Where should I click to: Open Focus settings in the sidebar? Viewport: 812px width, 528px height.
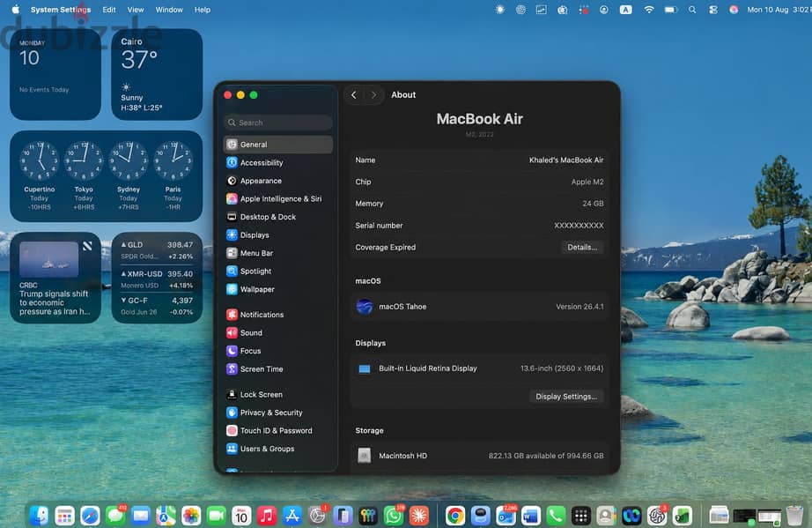[x=278, y=351]
